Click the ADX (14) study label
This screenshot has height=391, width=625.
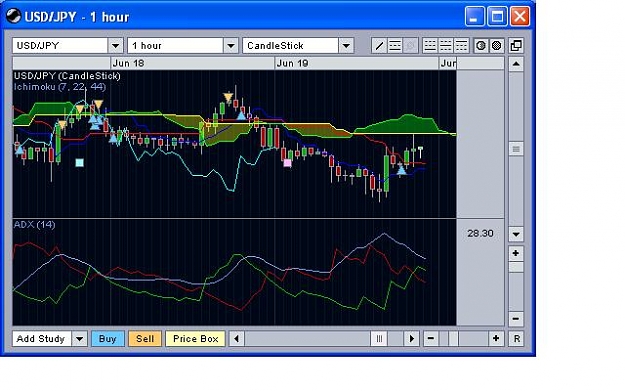[34, 224]
